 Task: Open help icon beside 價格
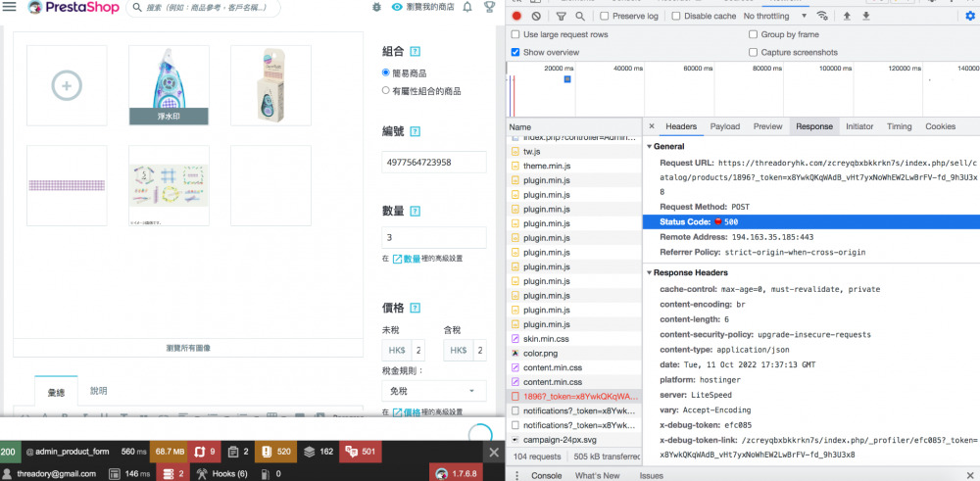tap(415, 308)
